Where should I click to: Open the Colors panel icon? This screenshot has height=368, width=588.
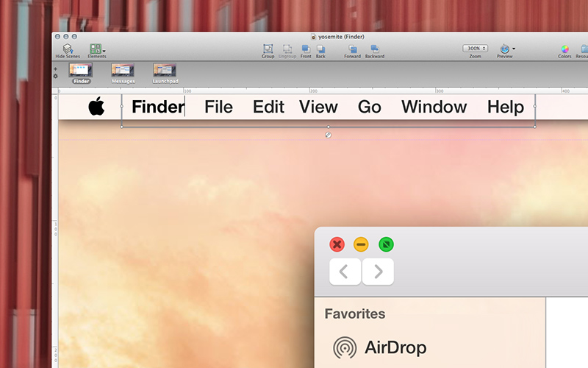coord(564,49)
